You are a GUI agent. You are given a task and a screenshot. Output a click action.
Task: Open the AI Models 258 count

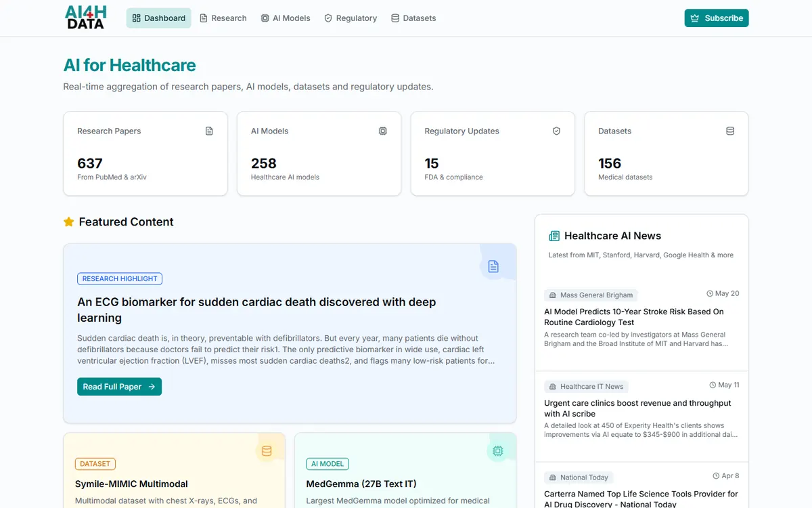tap(264, 163)
